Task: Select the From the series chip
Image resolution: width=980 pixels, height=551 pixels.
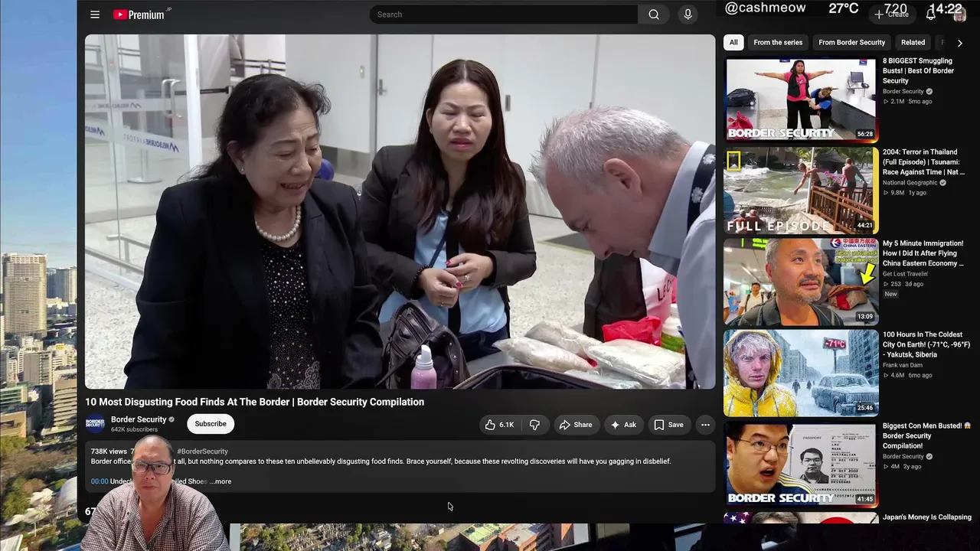Action: click(x=778, y=43)
